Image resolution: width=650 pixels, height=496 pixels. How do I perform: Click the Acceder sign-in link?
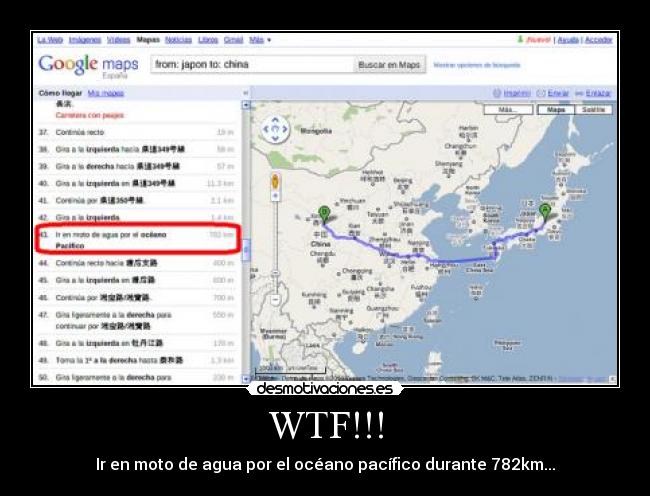[x=599, y=40]
